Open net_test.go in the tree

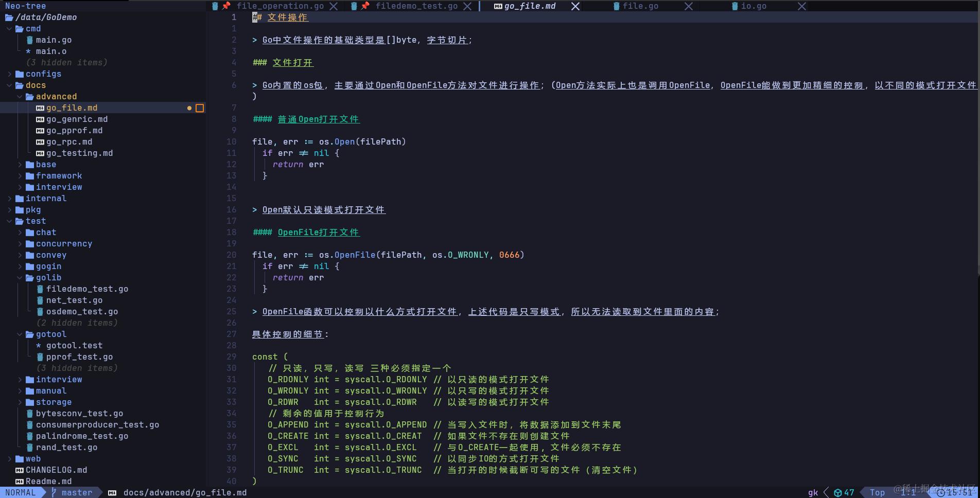(74, 300)
